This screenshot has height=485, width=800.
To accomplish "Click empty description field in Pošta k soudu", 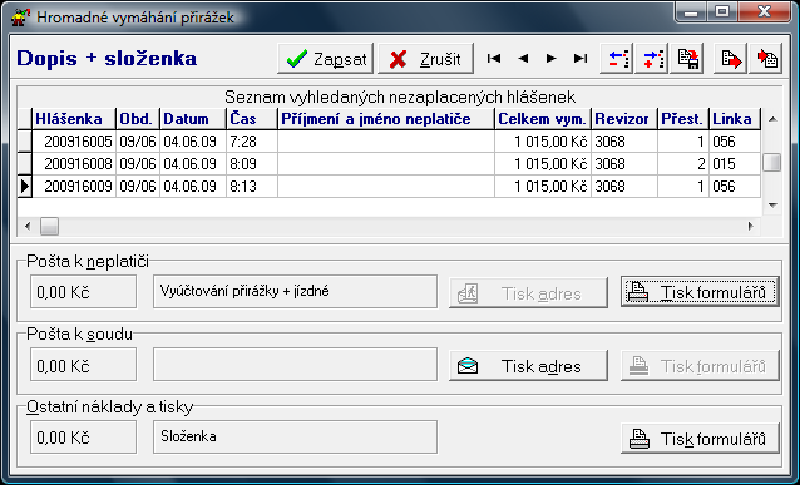I will (295, 365).
